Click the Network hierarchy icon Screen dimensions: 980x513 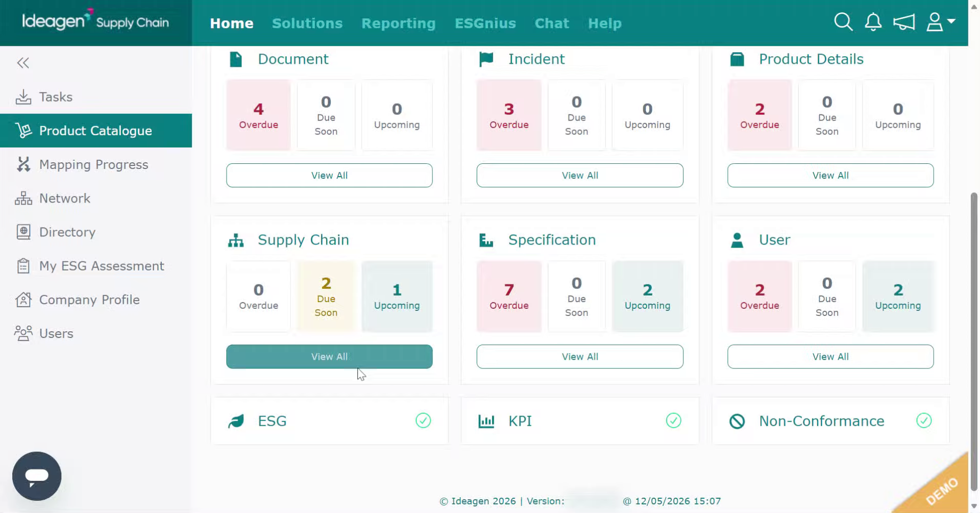coord(23,198)
